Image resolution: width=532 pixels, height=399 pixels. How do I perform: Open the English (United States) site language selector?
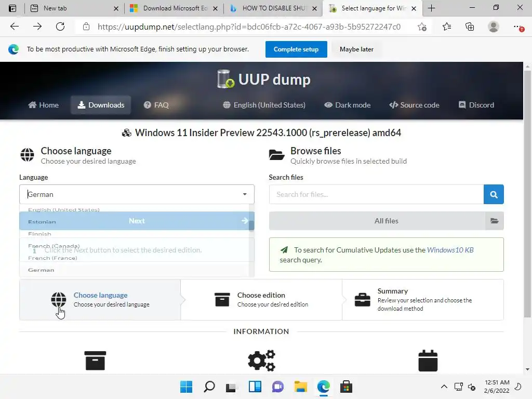pyautogui.click(x=264, y=105)
